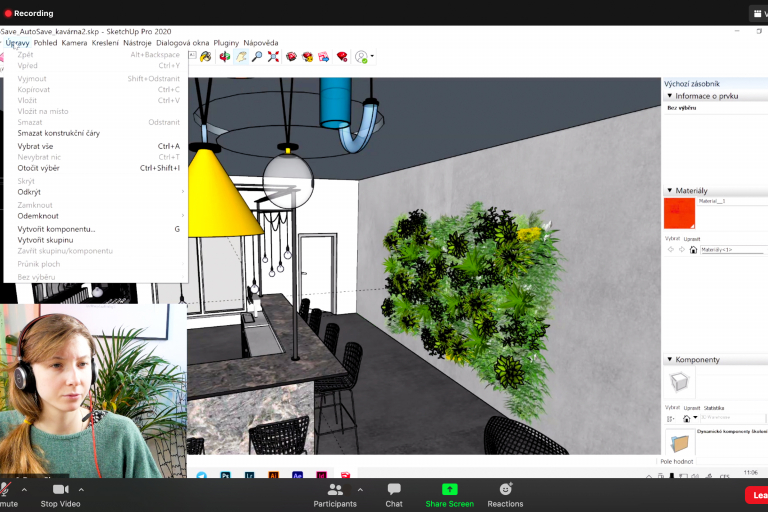Open Zoom Chat panel
Viewport: 768px width, 512px height.
click(x=394, y=493)
